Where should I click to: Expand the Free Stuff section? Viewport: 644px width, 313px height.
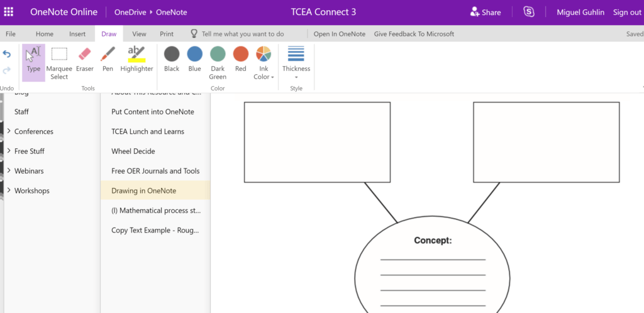[9, 151]
